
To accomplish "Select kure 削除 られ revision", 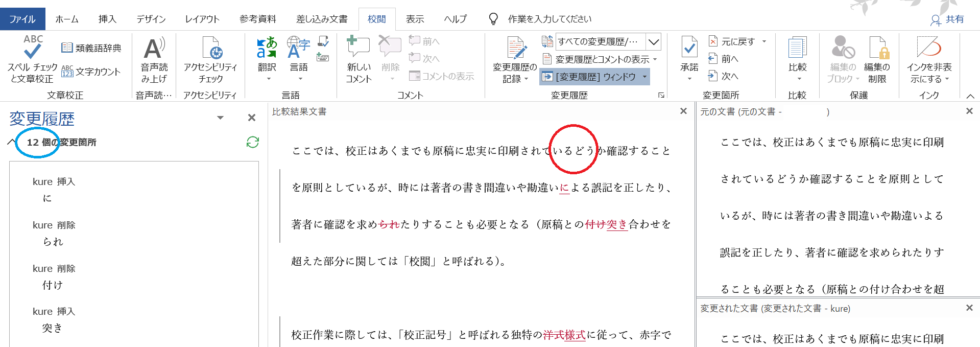I will [x=134, y=233].
